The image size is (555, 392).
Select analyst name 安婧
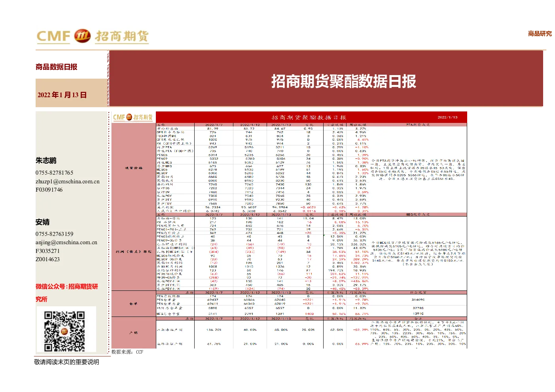pos(42,222)
